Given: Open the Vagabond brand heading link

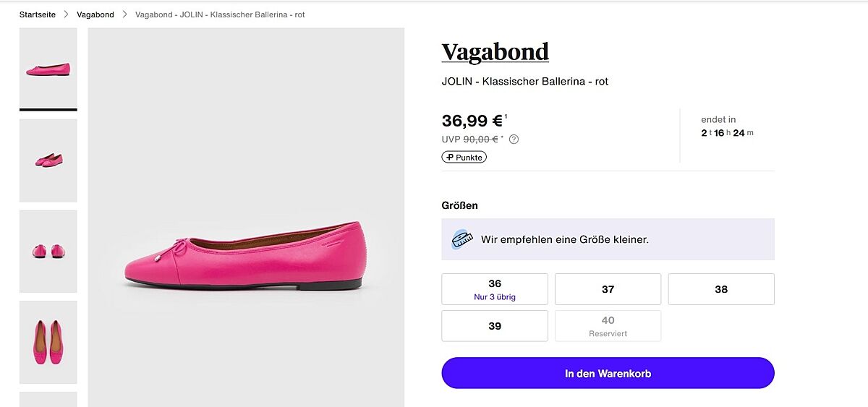Looking at the screenshot, I should click(x=495, y=52).
